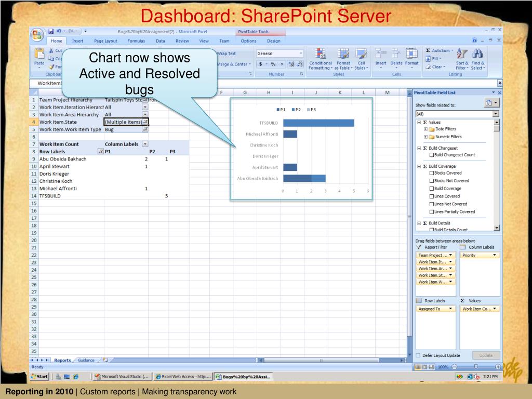Viewport: 532px width, 399px height.
Task: Open Cell Styles gallery
Action: tap(362, 59)
